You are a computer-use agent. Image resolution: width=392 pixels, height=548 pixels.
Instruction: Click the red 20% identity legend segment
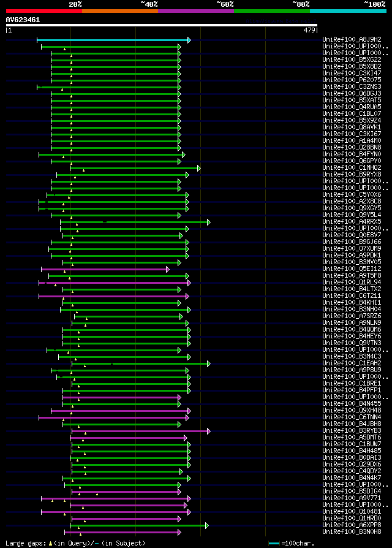[x=44, y=11]
